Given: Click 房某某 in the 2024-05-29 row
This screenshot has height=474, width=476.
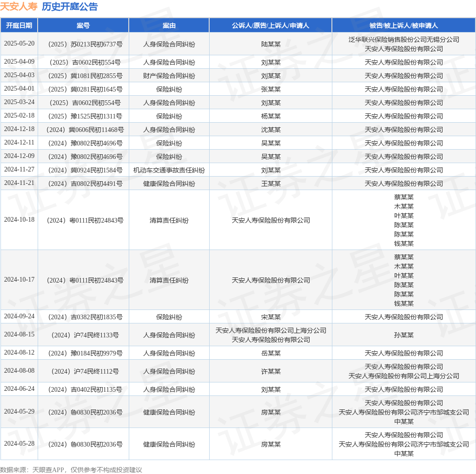Looking at the screenshot, I should pyautogui.click(x=271, y=412).
